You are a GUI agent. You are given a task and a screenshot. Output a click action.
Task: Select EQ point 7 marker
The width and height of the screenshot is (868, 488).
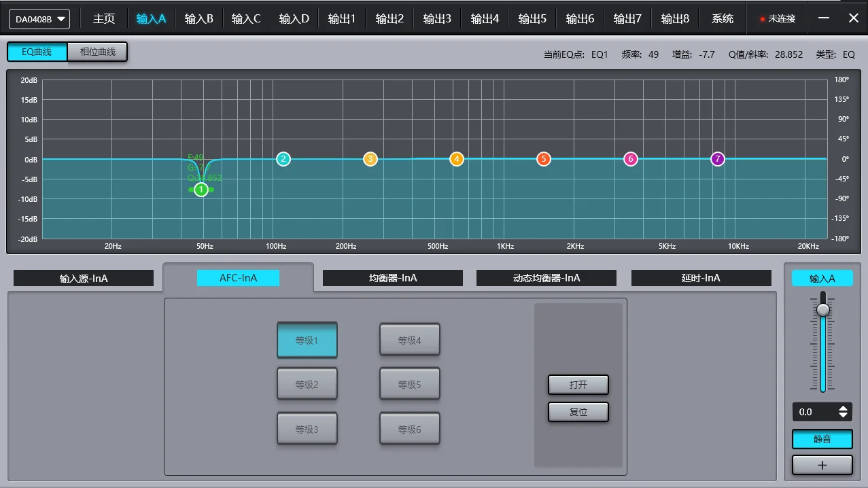click(717, 158)
